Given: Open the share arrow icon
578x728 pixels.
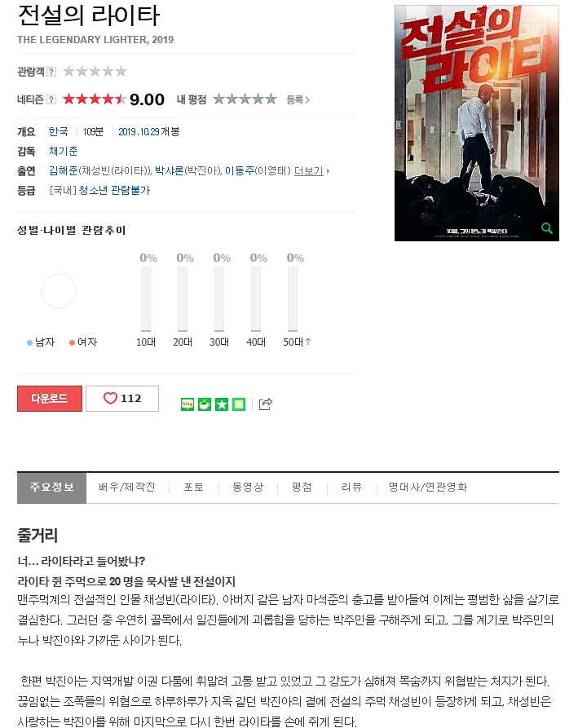Looking at the screenshot, I should coord(265,404).
